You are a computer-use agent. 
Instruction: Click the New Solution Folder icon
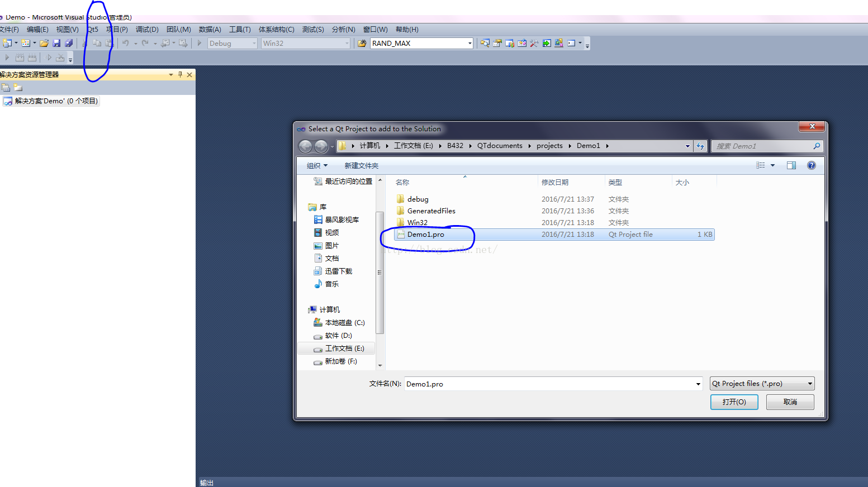pyautogui.click(x=18, y=88)
